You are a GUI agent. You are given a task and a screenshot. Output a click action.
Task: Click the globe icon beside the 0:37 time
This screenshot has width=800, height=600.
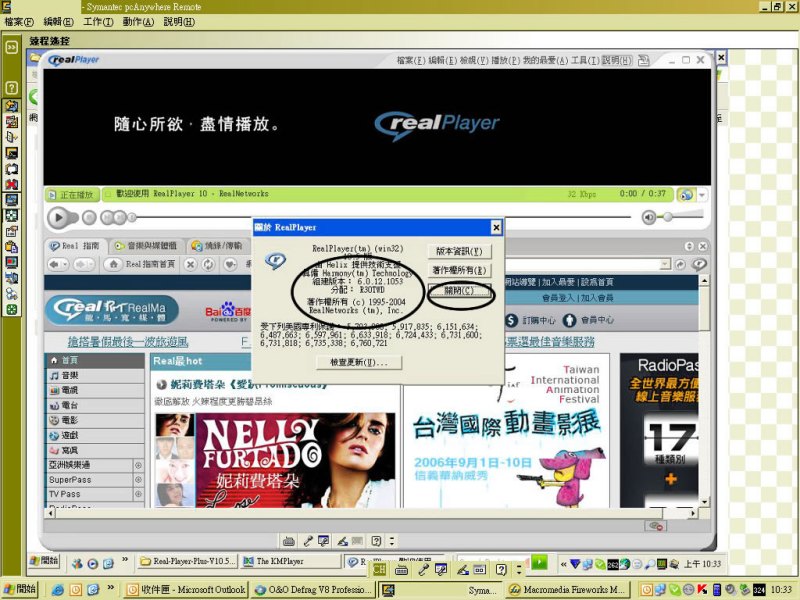coord(686,194)
